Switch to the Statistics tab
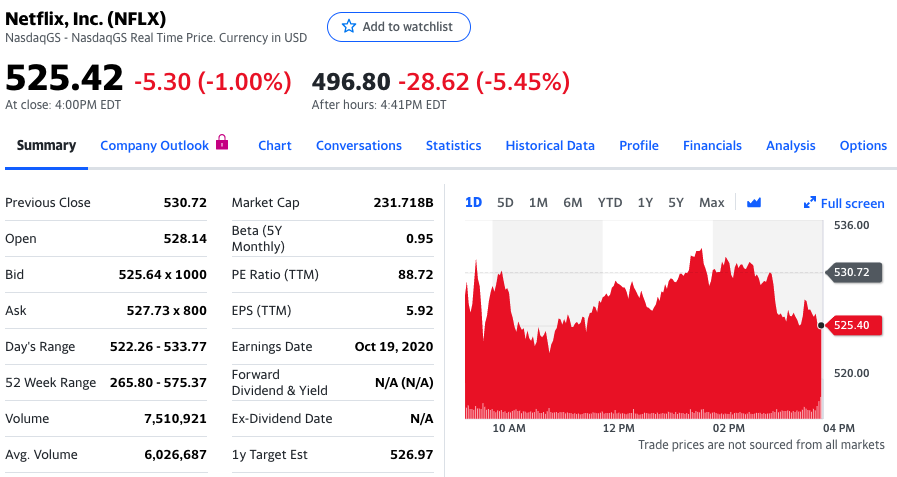897x477 pixels. click(x=453, y=146)
